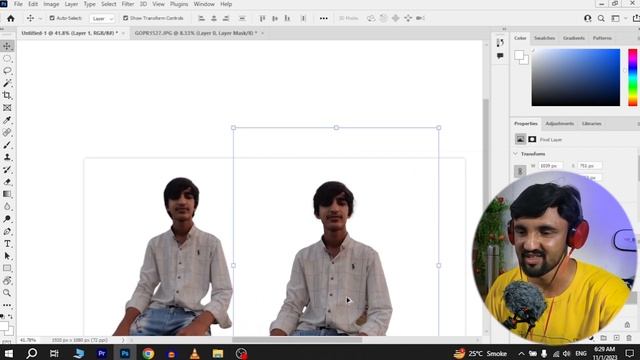The image size is (640, 360).
Task: Click the hue spectrum slider
Action: click(633, 78)
